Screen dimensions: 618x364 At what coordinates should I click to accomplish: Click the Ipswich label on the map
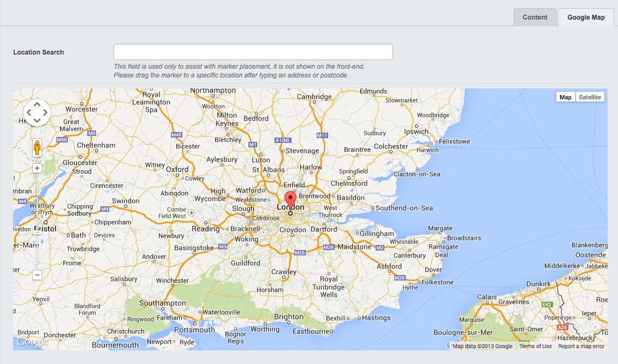[416, 132]
